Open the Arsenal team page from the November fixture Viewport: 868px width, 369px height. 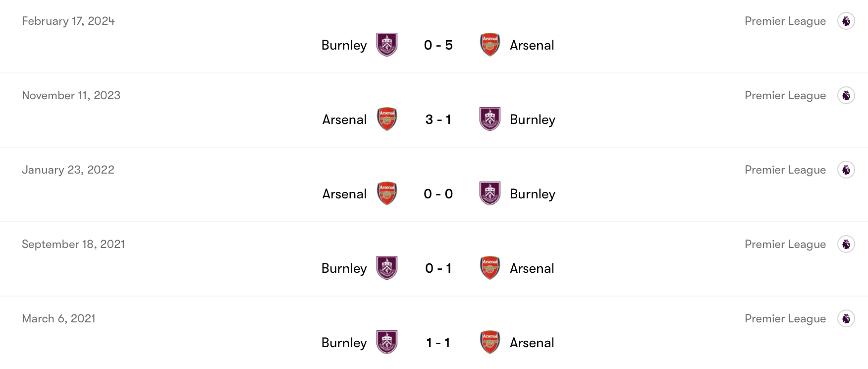(x=344, y=119)
